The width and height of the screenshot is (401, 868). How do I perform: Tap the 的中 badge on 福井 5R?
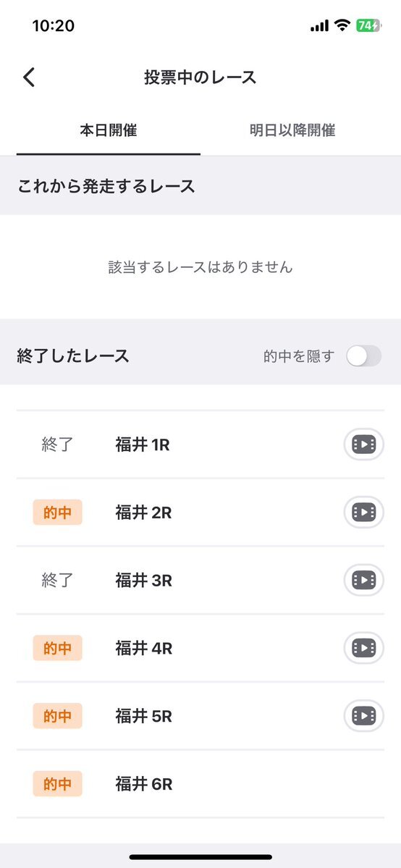(58, 716)
